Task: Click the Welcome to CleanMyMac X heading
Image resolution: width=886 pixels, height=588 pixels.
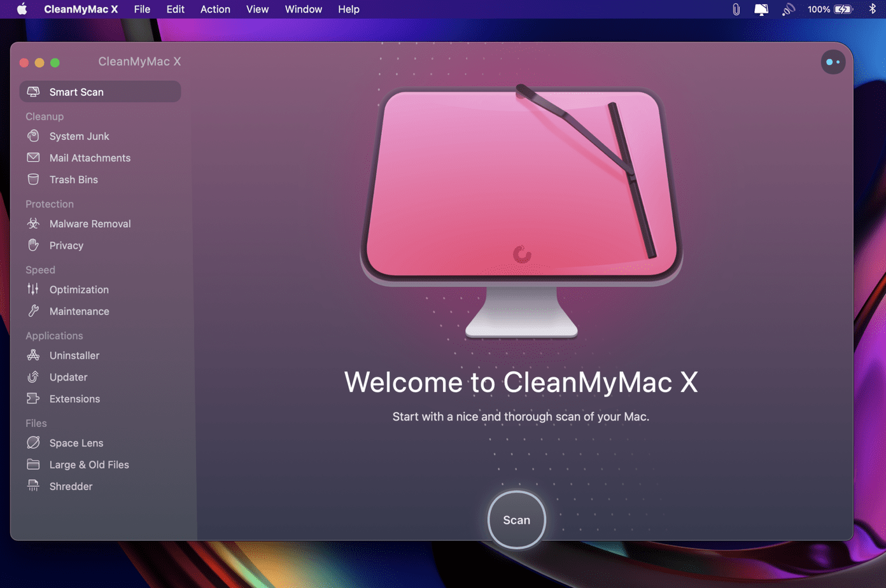Action: tap(521, 382)
